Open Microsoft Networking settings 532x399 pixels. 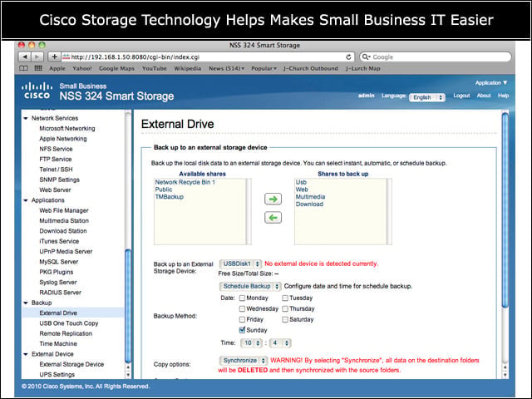tap(67, 129)
